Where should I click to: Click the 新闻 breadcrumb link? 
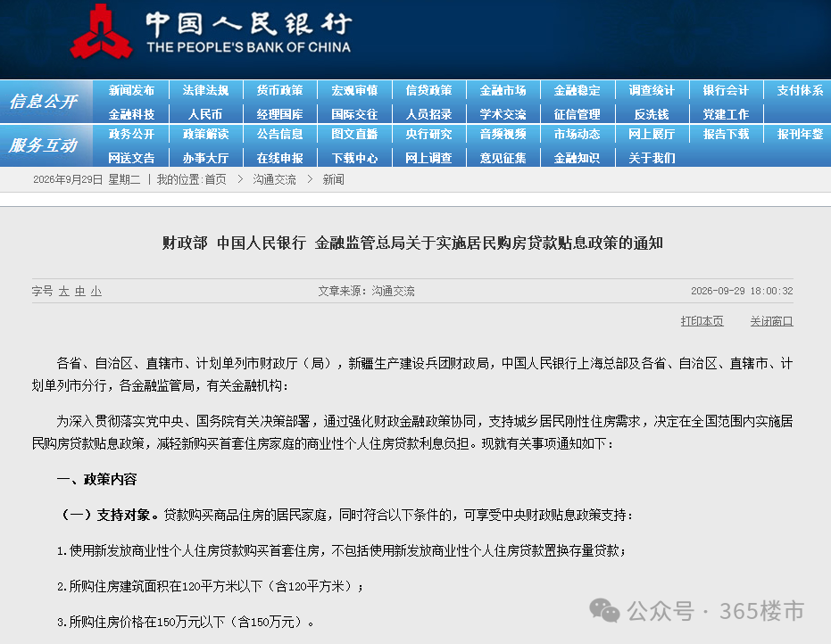333,179
